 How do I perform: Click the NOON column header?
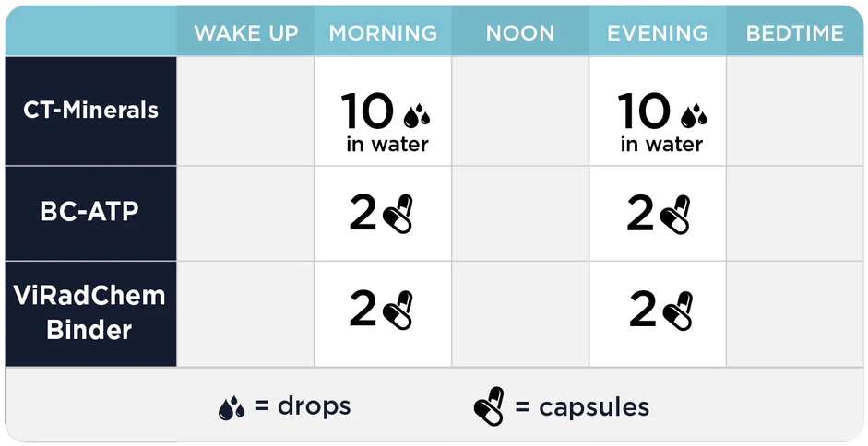point(520,33)
